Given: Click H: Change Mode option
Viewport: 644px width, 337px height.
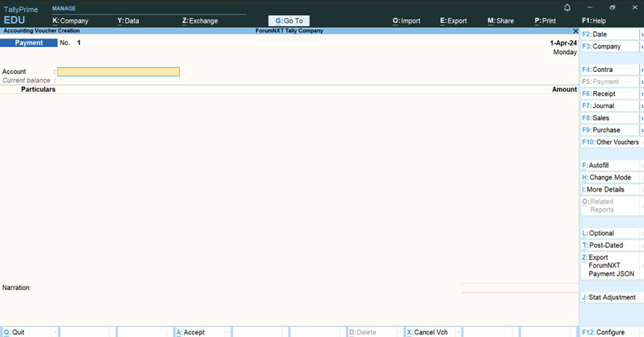Looking at the screenshot, I should (x=610, y=177).
